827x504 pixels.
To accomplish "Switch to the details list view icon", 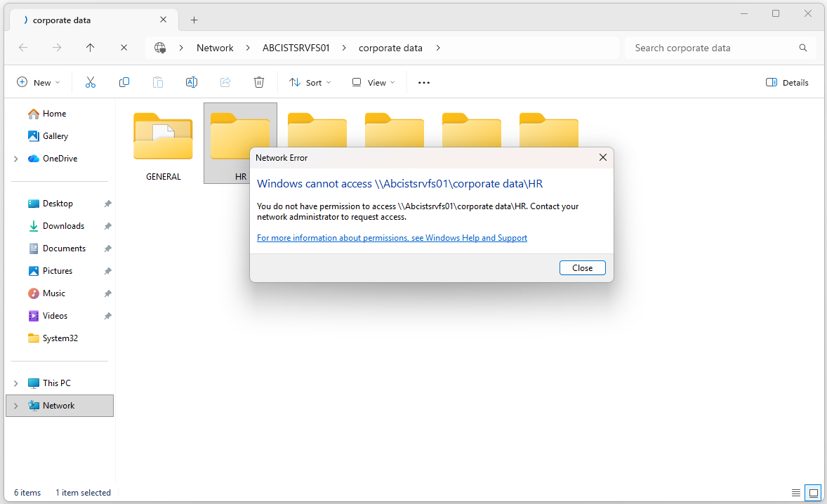I will [x=796, y=493].
